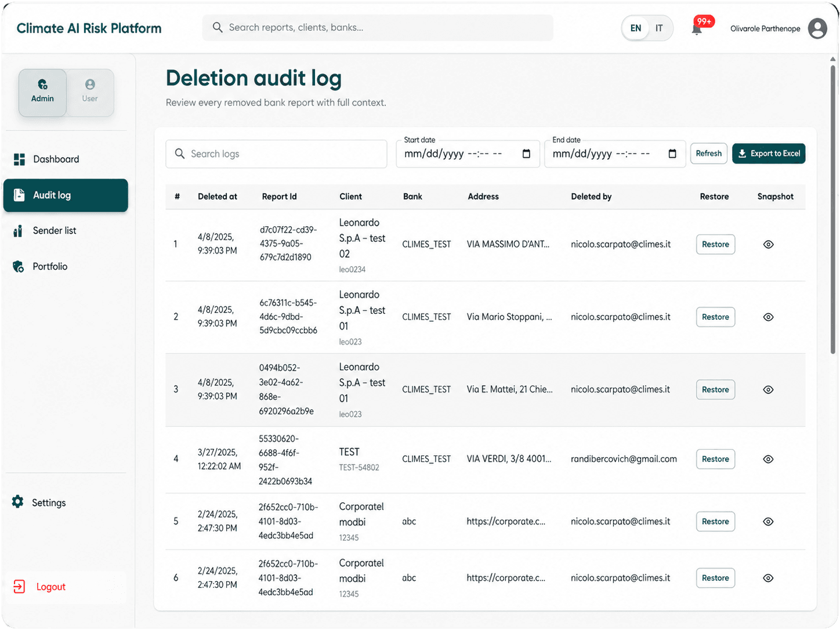Screen dimensions: 840x630
Task: Switch the language to EN
Action: [636, 28]
